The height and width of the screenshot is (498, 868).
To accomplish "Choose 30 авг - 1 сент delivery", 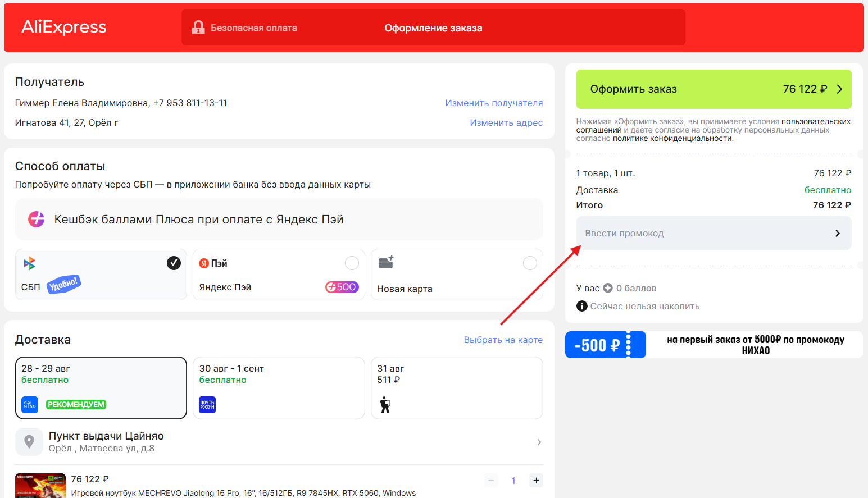I will point(279,388).
